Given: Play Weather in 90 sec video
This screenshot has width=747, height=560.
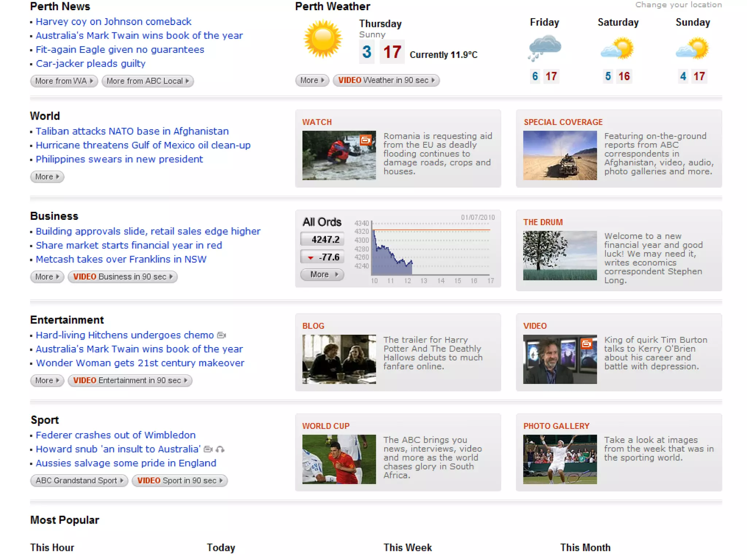Looking at the screenshot, I should pos(386,80).
